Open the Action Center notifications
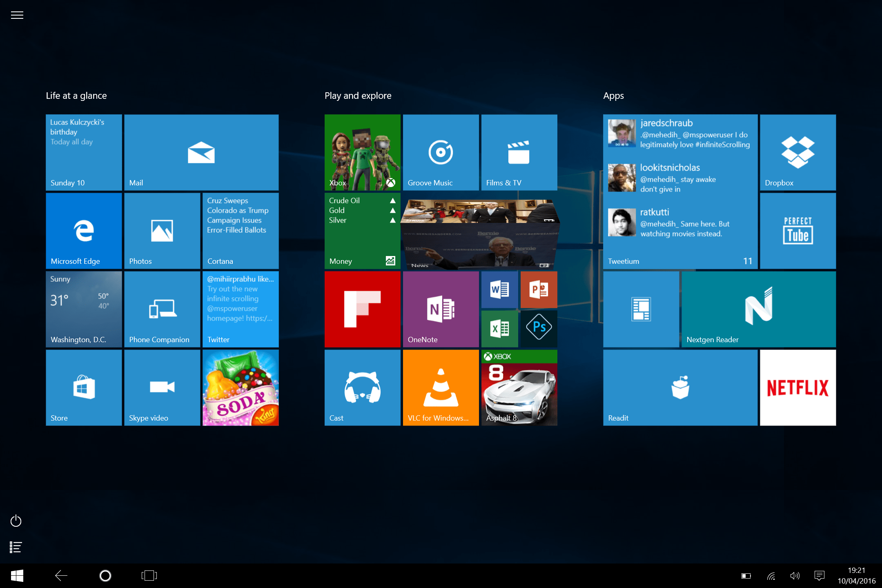 click(x=819, y=575)
